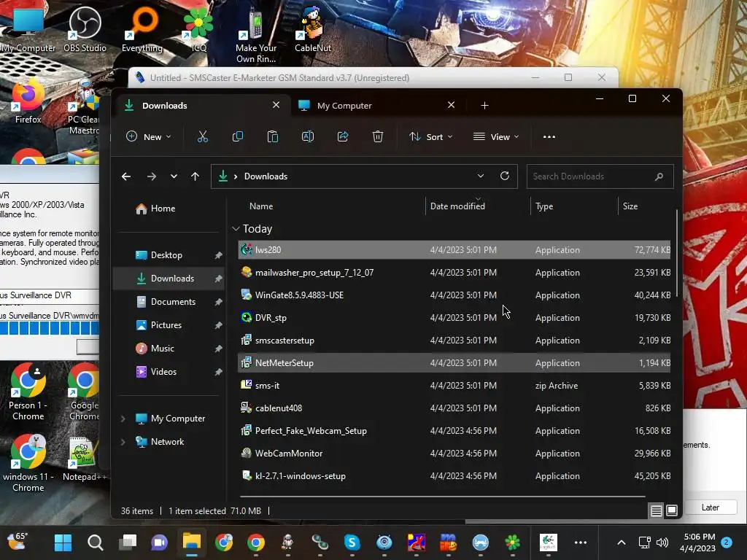The width and height of the screenshot is (747, 560).
Task: Open the Everything desktop shortcut
Action: [142, 30]
